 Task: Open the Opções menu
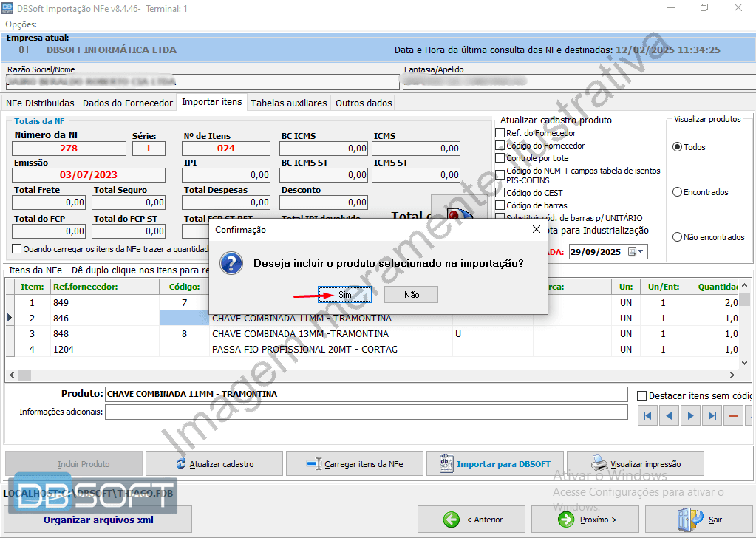pos(21,24)
